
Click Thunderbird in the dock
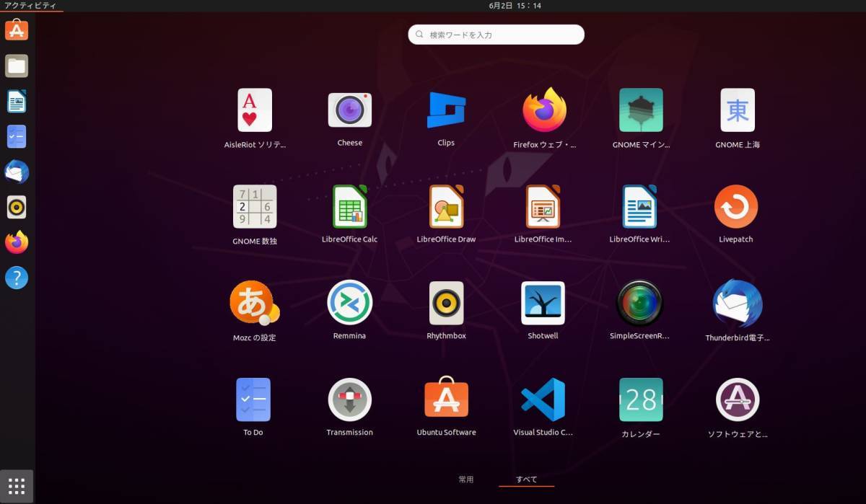point(17,172)
